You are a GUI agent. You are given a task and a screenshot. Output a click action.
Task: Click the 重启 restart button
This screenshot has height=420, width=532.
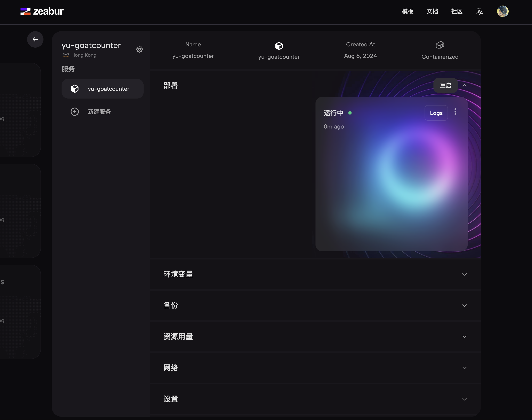(445, 86)
